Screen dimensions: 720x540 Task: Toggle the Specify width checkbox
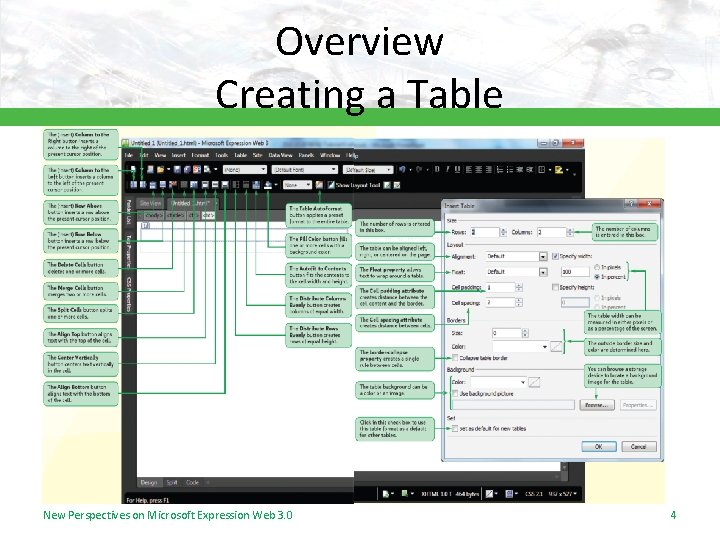pyautogui.click(x=555, y=256)
